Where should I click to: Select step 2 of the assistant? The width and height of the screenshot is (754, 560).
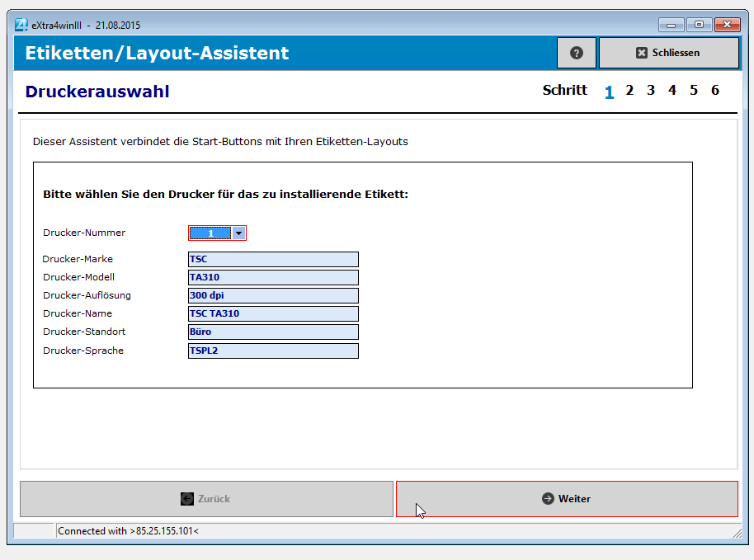[629, 91]
